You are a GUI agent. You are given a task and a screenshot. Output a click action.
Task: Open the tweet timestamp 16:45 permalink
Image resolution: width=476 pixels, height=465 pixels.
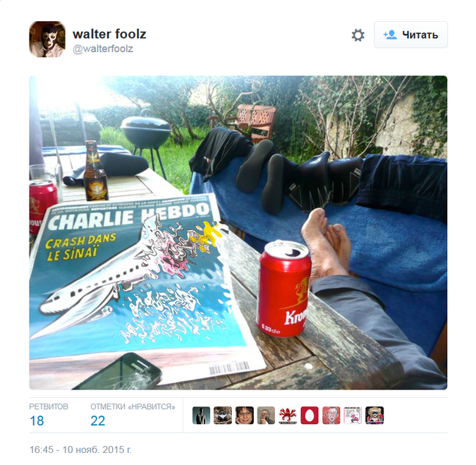coord(80,449)
